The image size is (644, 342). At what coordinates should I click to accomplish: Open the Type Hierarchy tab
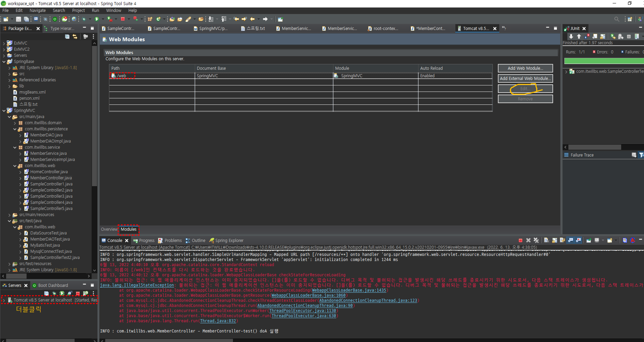click(59, 29)
